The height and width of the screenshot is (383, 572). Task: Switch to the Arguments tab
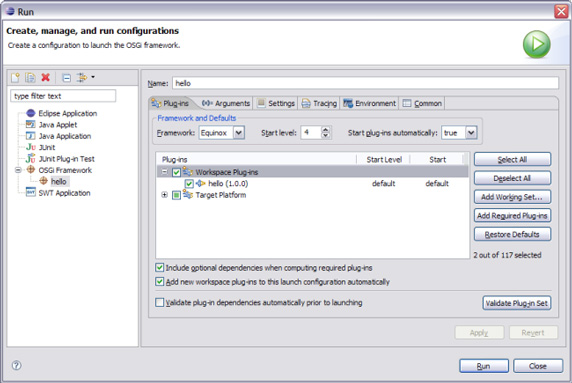click(x=225, y=103)
